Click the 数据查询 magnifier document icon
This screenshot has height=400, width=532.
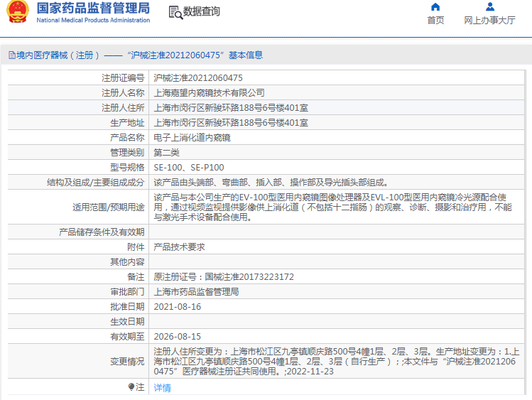point(175,12)
